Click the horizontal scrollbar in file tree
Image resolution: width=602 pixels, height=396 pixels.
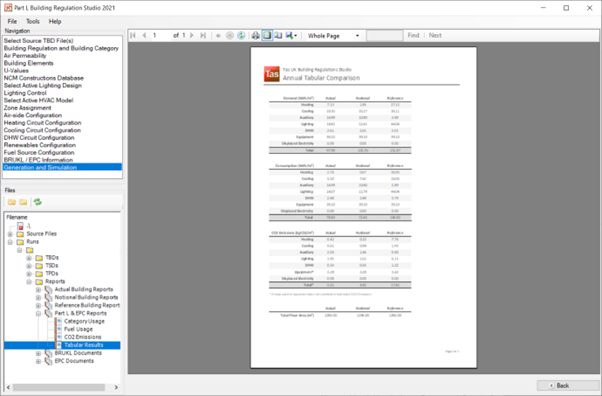click(59, 387)
